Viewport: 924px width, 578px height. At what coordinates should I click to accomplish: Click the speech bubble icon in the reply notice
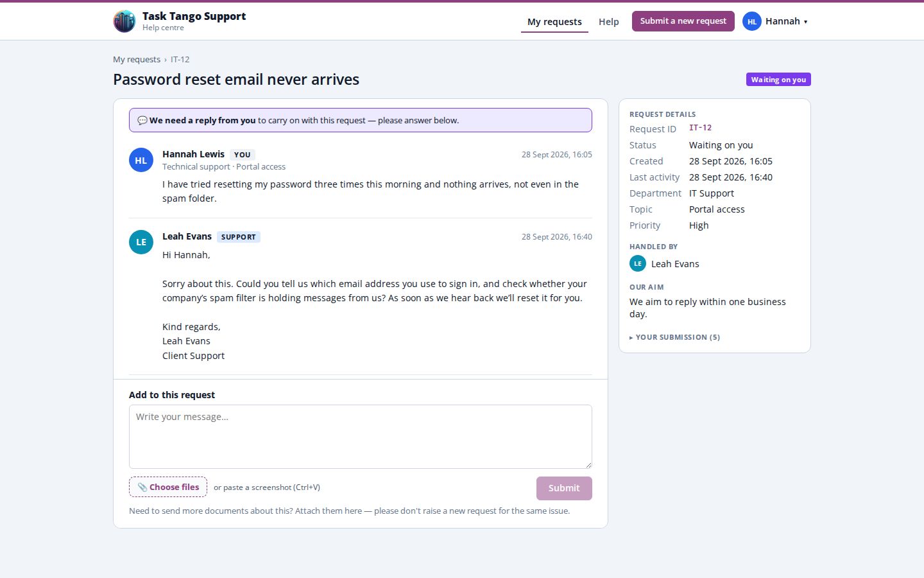(x=142, y=120)
